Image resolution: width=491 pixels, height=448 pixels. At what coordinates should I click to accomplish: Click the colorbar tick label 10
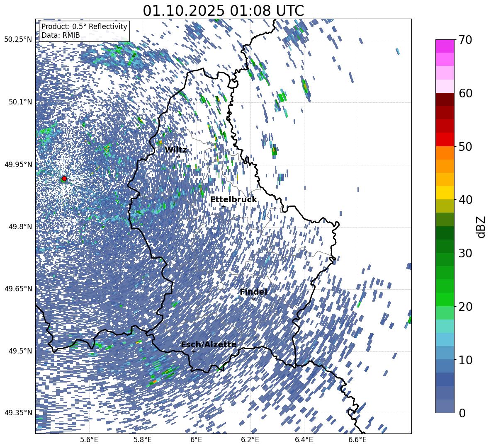tap(465, 360)
